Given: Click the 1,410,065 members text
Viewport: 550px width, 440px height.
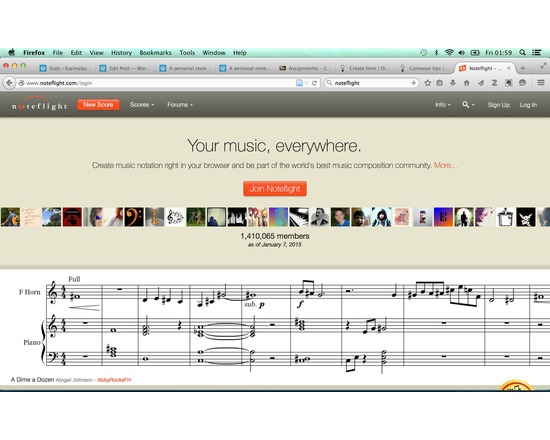Looking at the screenshot, I should click(275, 236).
